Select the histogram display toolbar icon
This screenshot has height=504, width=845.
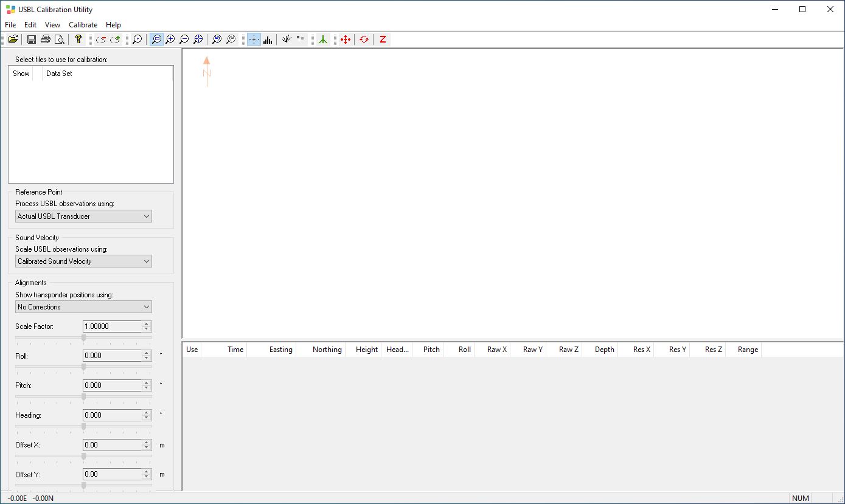click(268, 39)
